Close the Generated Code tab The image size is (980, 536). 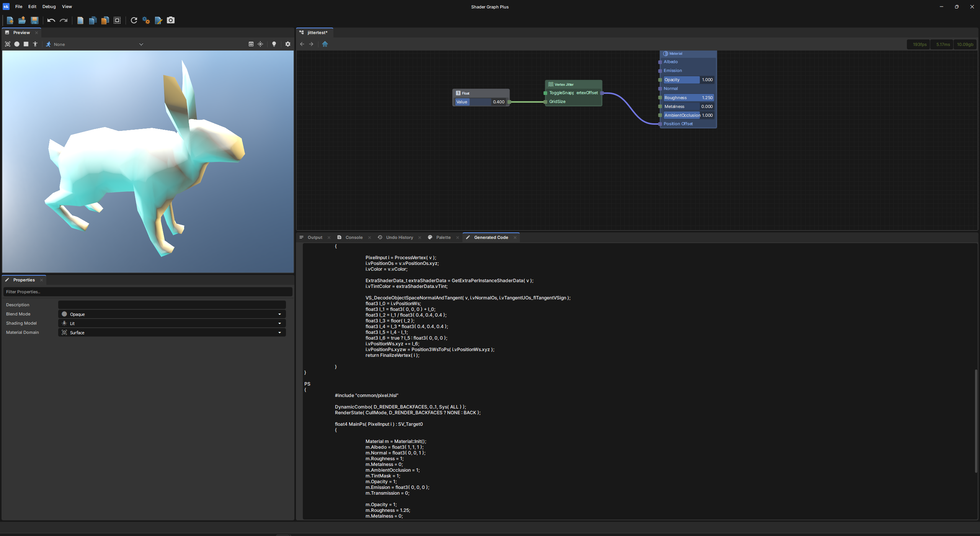pos(515,238)
